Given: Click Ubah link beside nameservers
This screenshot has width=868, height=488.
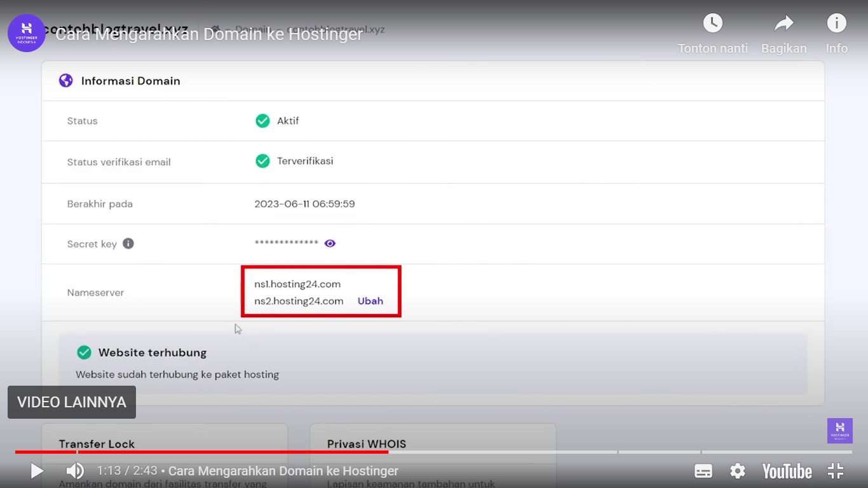Looking at the screenshot, I should (370, 301).
